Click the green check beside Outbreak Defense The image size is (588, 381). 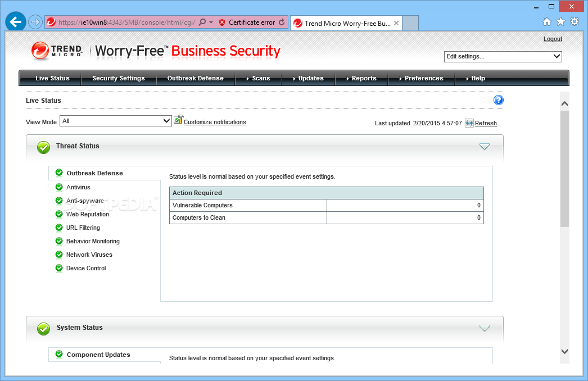[59, 173]
